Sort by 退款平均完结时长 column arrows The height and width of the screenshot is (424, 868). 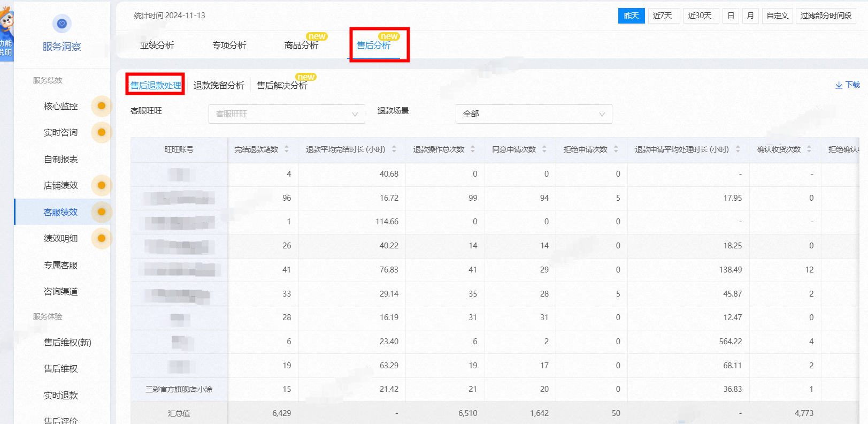click(394, 149)
